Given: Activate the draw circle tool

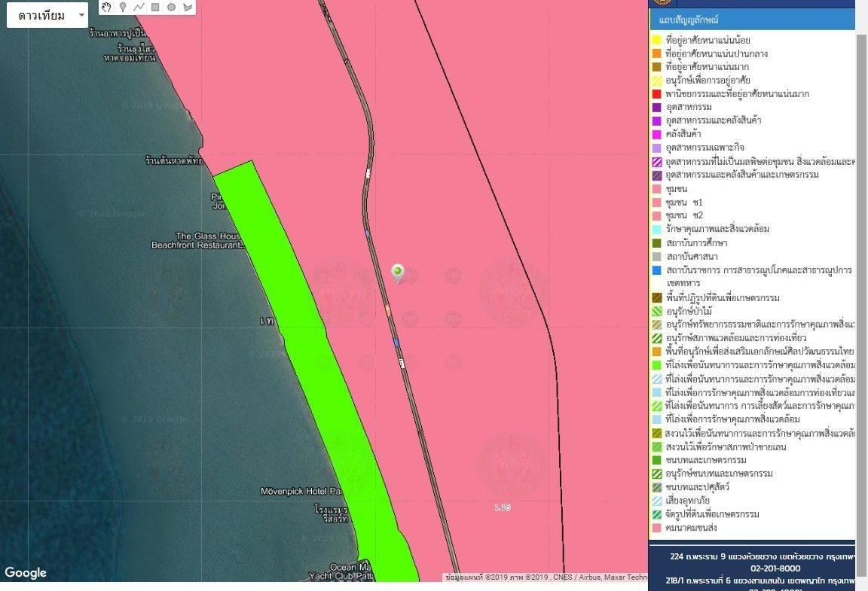Looking at the screenshot, I should tap(171, 8).
